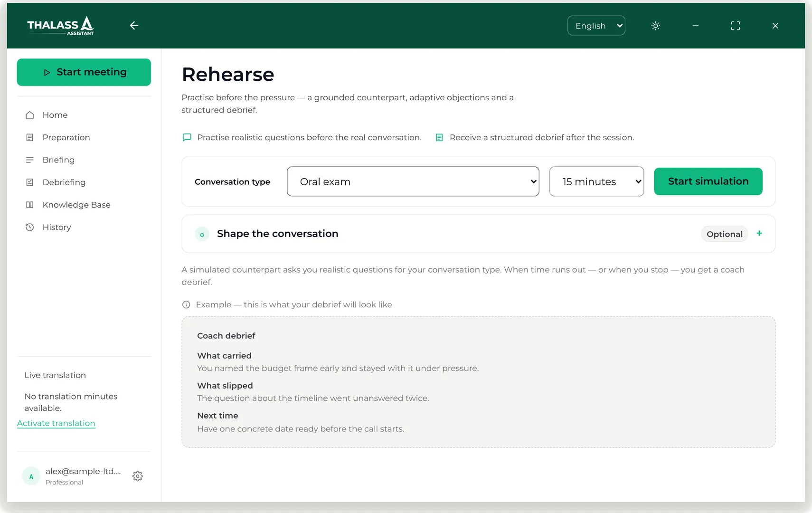The image size is (812, 513).
Task: Click the alex@sample-ltd account email
Action: (83, 471)
